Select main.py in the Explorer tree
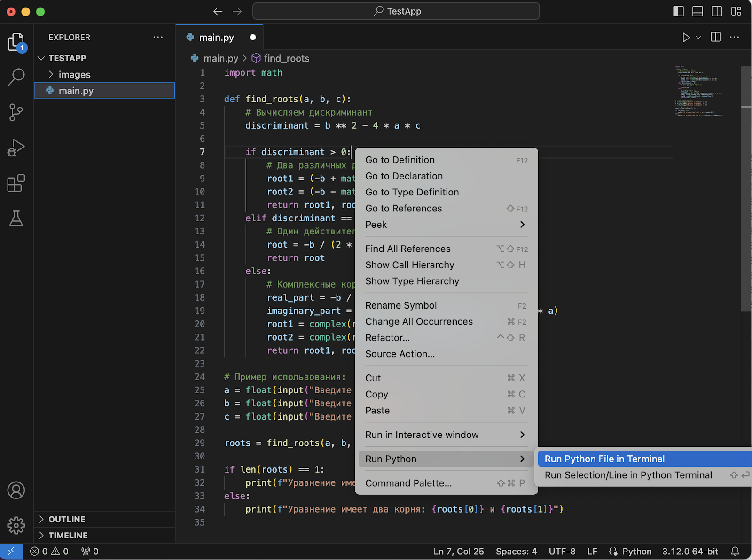Viewport: 752px width, 560px height. 104,91
